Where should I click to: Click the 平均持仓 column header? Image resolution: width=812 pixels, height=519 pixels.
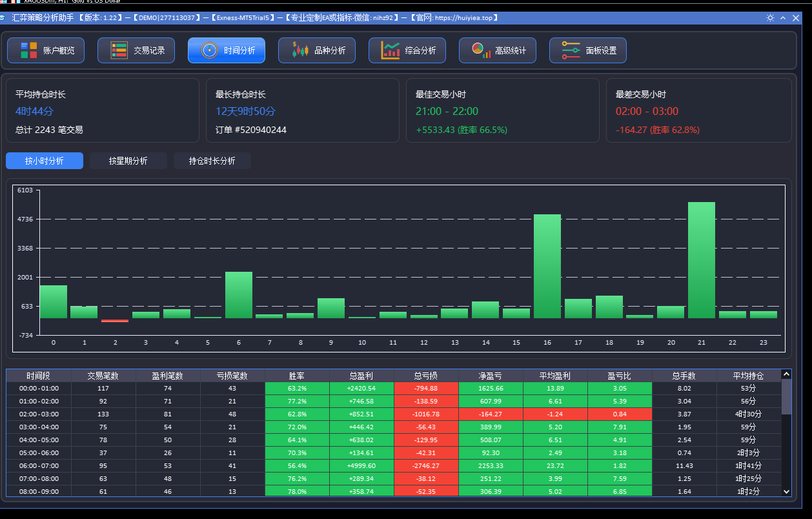(x=749, y=376)
